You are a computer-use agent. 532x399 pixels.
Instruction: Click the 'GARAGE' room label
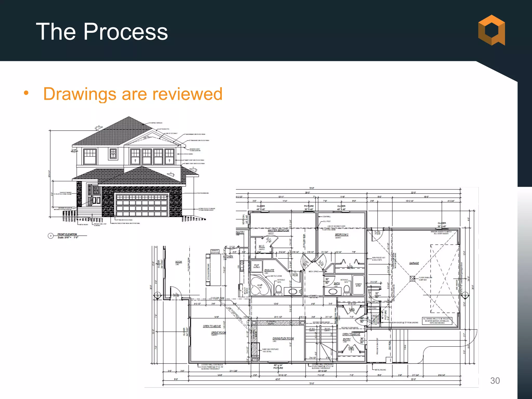click(414, 263)
